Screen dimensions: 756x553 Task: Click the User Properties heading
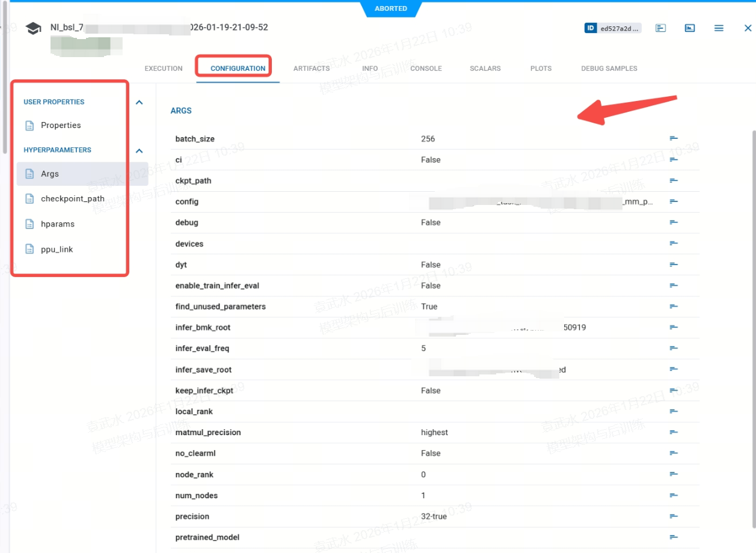coord(54,102)
